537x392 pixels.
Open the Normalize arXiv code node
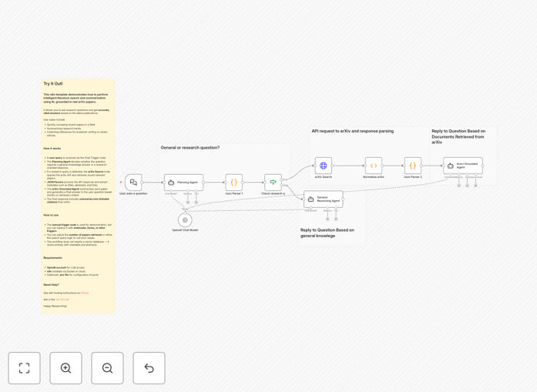tap(374, 166)
